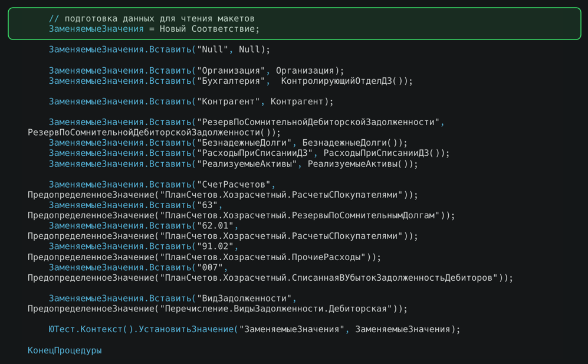The height and width of the screenshot is (364, 588).
Task: Click the "Организация" string key
Action: pyautogui.click(x=231, y=71)
